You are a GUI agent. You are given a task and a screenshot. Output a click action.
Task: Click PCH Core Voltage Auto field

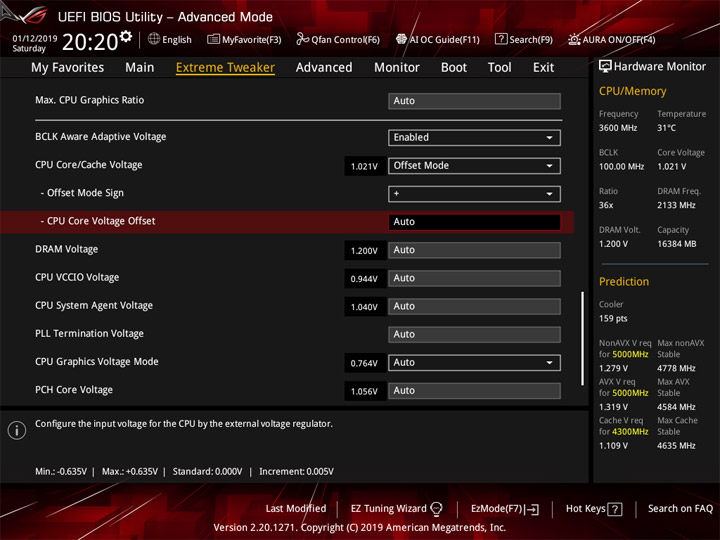(x=474, y=390)
